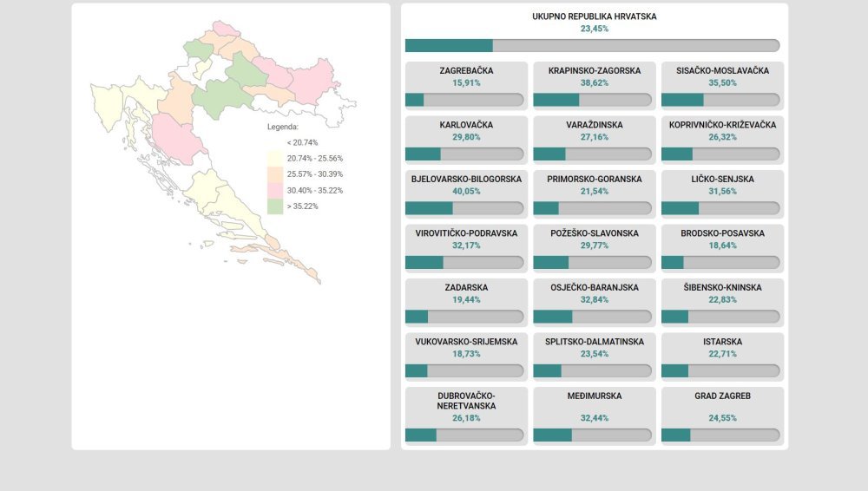Click the Zagrebačka 15,91% value

(466, 83)
